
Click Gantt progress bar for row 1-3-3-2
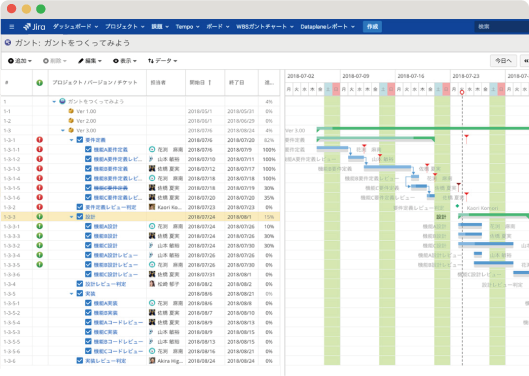click(485, 244)
